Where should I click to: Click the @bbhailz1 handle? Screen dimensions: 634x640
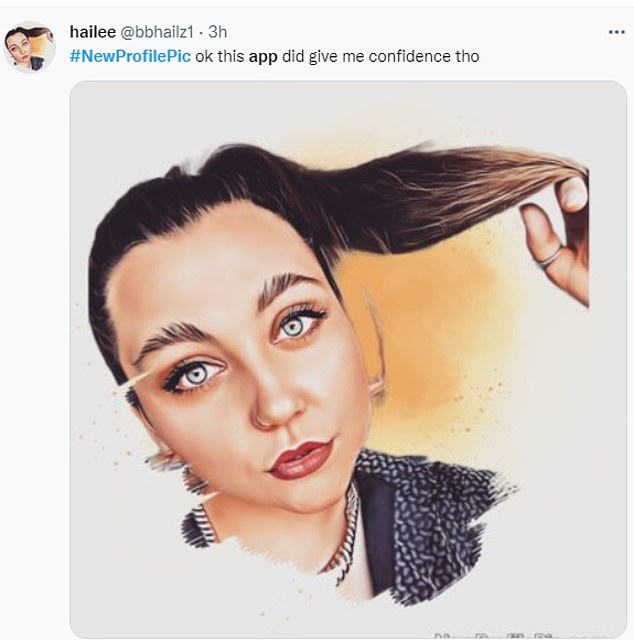coord(160,33)
